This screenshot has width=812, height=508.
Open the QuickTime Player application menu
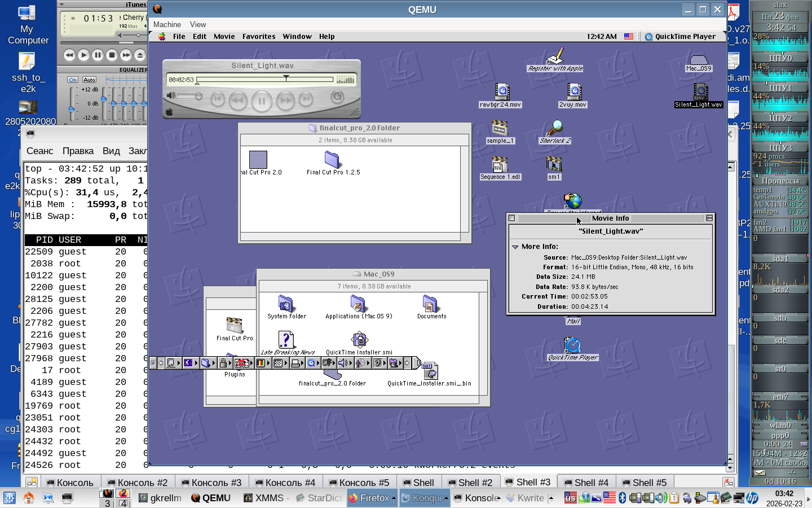[680, 37]
